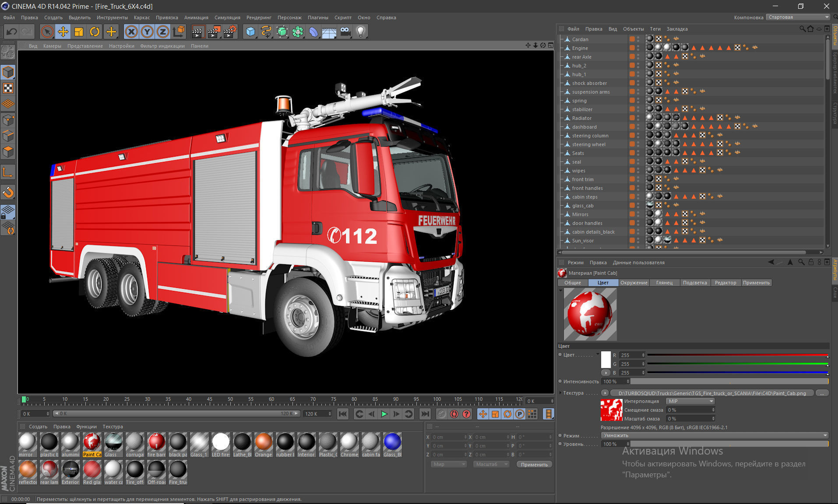Viewport: 838px width, 504px height.
Task: Toggle rotation keyframe recording
Action: click(x=507, y=414)
